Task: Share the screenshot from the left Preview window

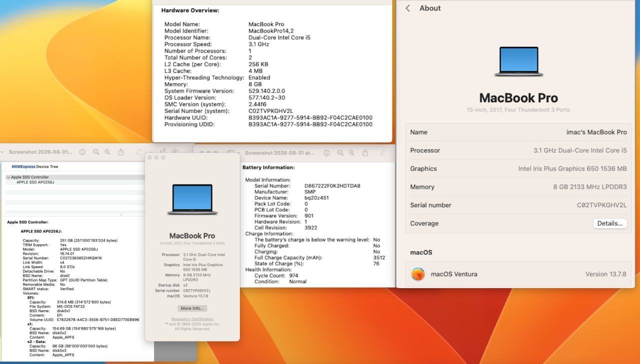Action: click(121, 152)
